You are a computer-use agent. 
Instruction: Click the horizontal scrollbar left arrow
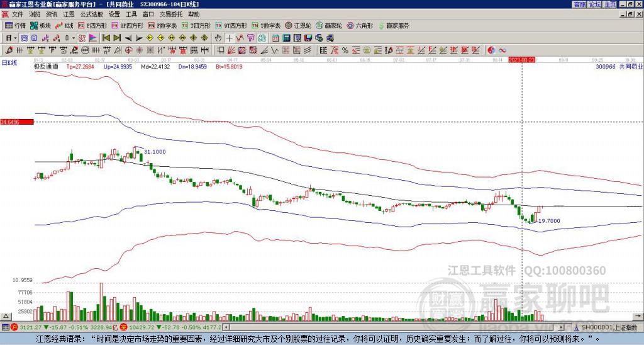click(225, 327)
